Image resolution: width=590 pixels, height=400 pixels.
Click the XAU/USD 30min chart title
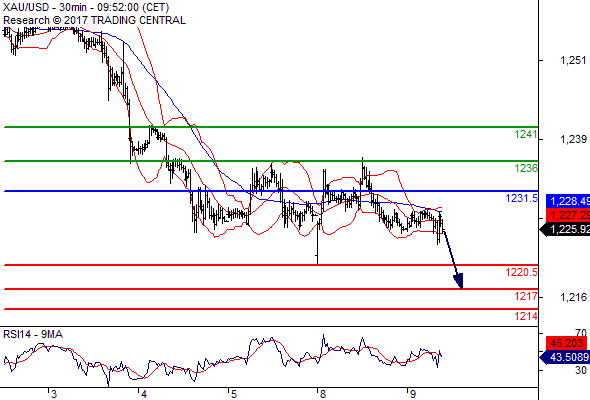(86, 7)
